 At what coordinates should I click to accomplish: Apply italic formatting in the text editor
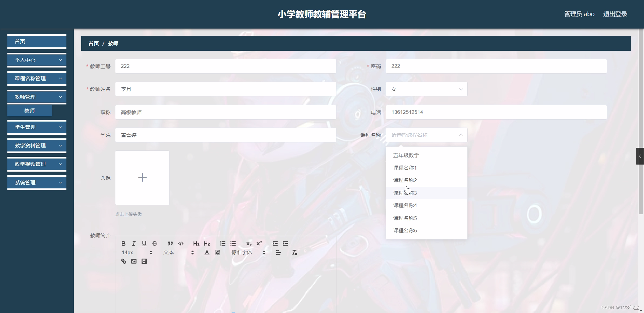coord(133,243)
